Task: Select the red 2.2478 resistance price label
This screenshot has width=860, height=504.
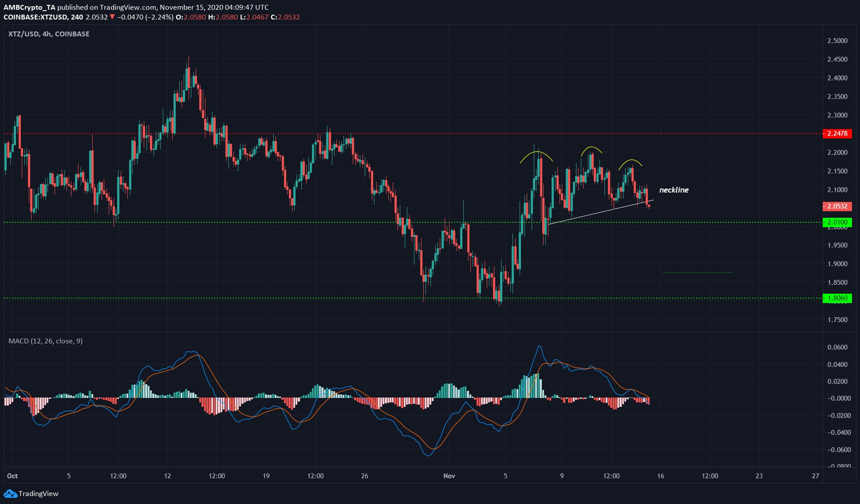Action: click(x=837, y=134)
